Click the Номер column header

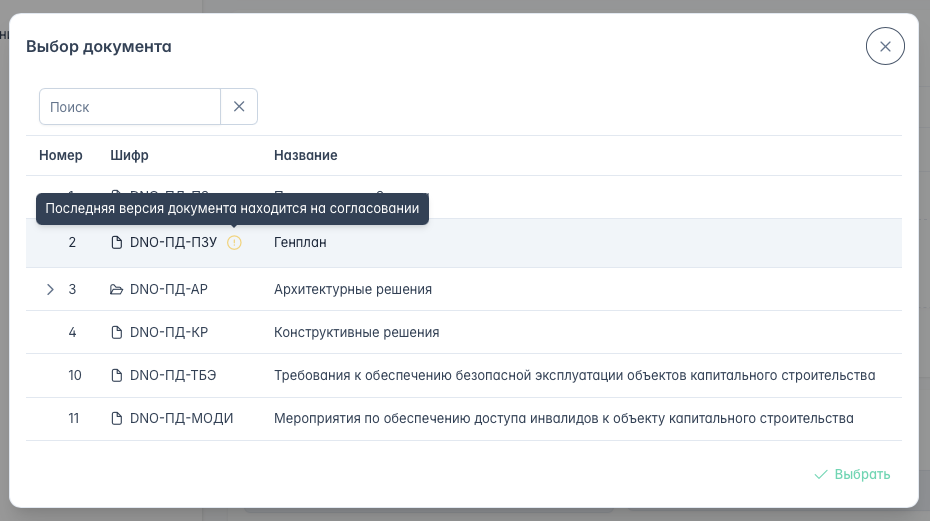(x=60, y=156)
